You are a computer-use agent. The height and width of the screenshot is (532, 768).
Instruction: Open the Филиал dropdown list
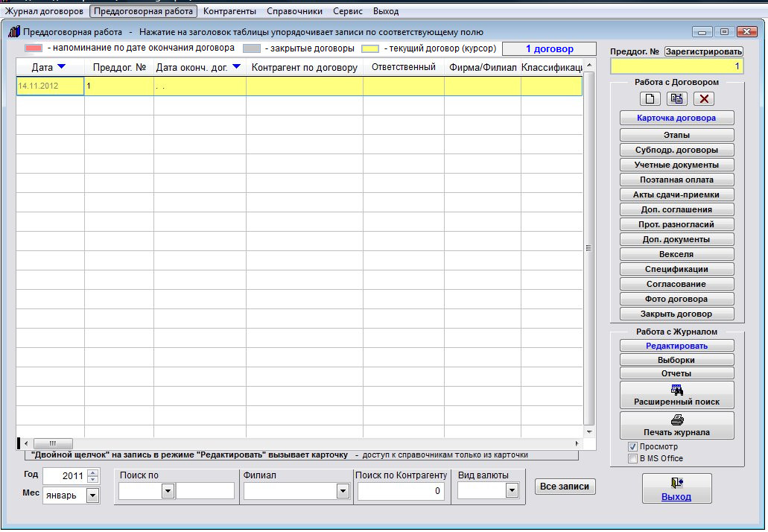click(x=343, y=491)
